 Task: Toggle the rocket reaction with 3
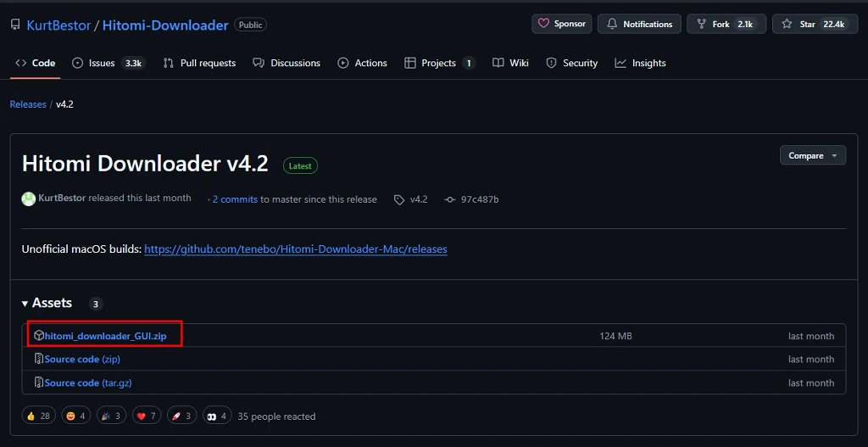[181, 416]
